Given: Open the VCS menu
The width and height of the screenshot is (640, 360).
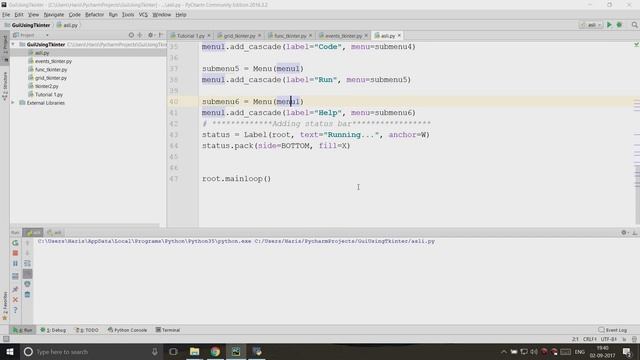Looking at the screenshot, I should click(x=143, y=15).
